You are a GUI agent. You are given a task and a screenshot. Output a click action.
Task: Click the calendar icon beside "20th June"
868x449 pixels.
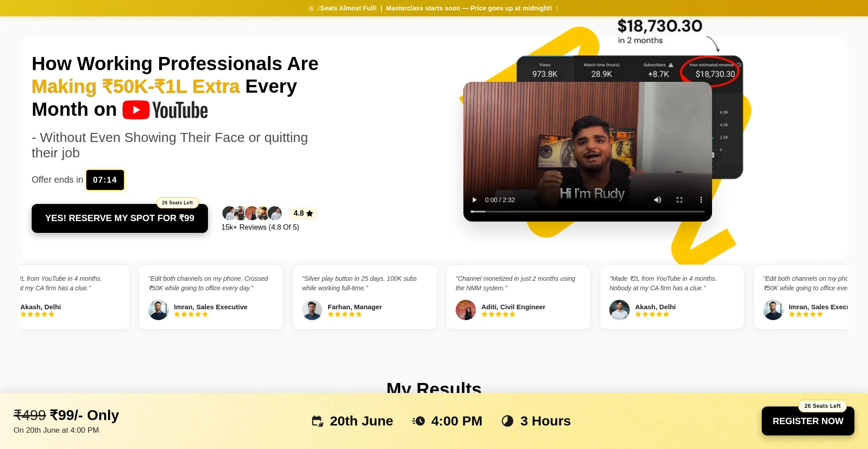click(x=317, y=421)
